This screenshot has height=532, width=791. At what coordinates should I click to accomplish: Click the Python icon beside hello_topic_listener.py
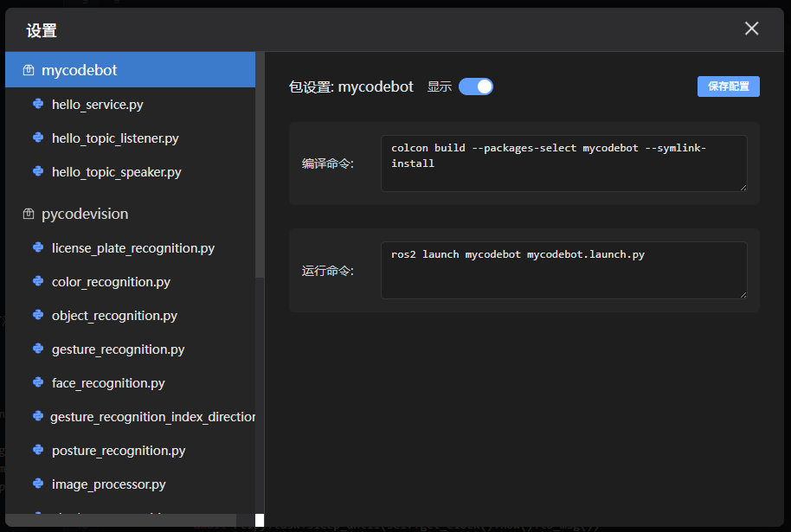pos(38,138)
